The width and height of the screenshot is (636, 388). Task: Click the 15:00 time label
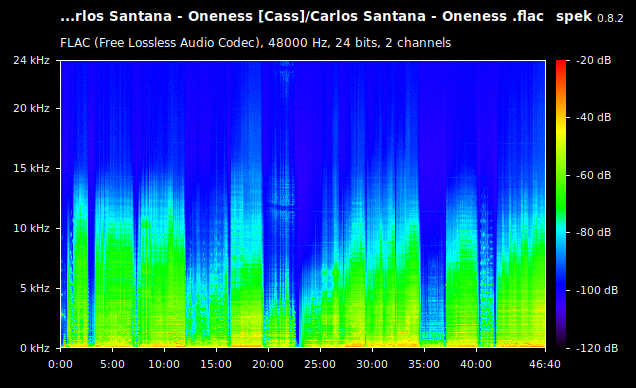pos(216,364)
